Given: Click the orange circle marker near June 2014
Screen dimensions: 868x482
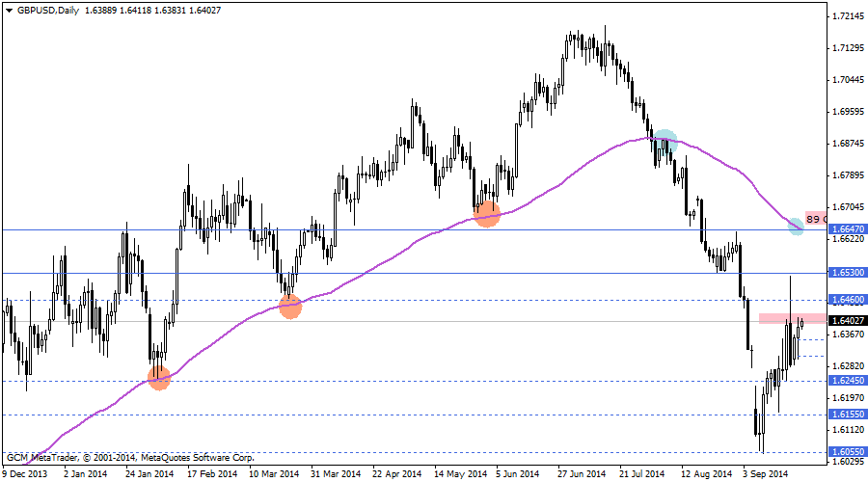Looking at the screenshot, I should [x=487, y=213].
